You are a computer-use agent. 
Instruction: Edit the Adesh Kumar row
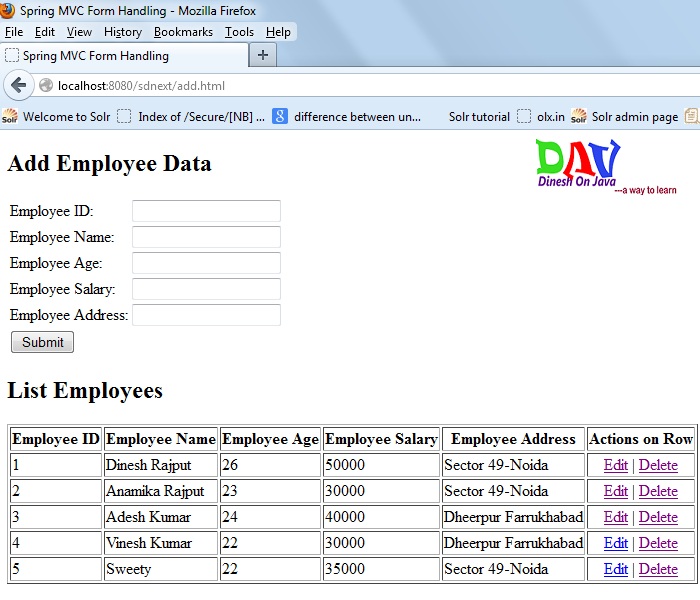[616, 517]
